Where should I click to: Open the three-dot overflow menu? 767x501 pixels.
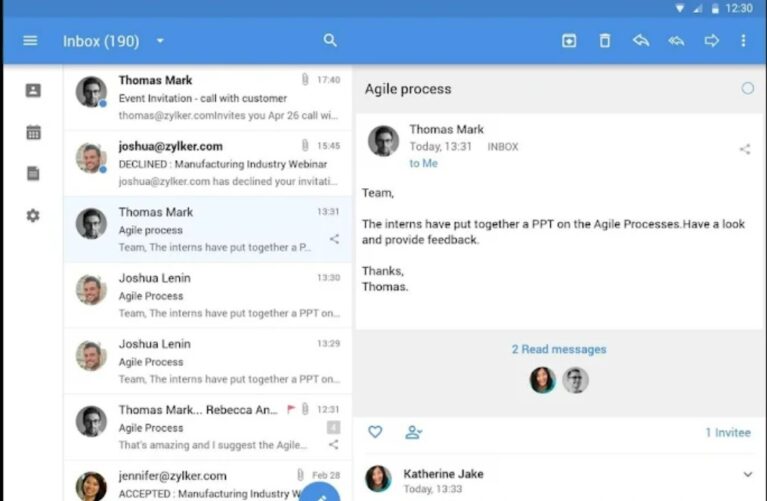click(x=744, y=41)
